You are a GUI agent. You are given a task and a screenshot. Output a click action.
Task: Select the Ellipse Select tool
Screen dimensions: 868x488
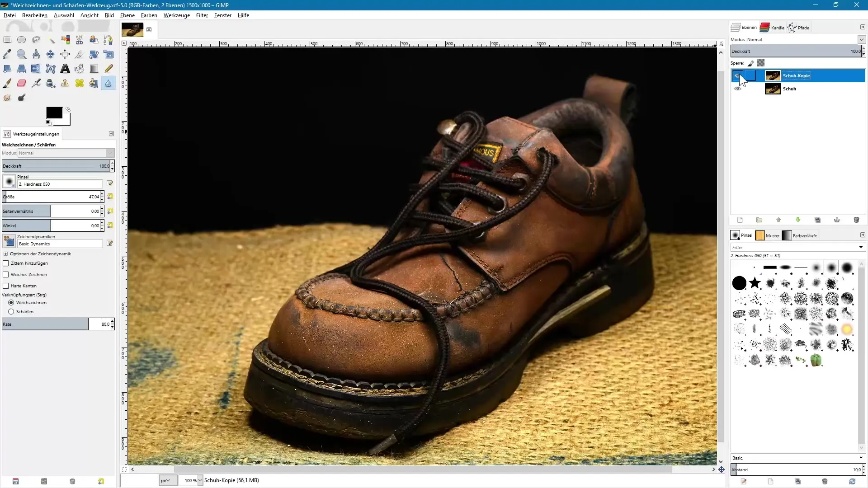[22, 40]
